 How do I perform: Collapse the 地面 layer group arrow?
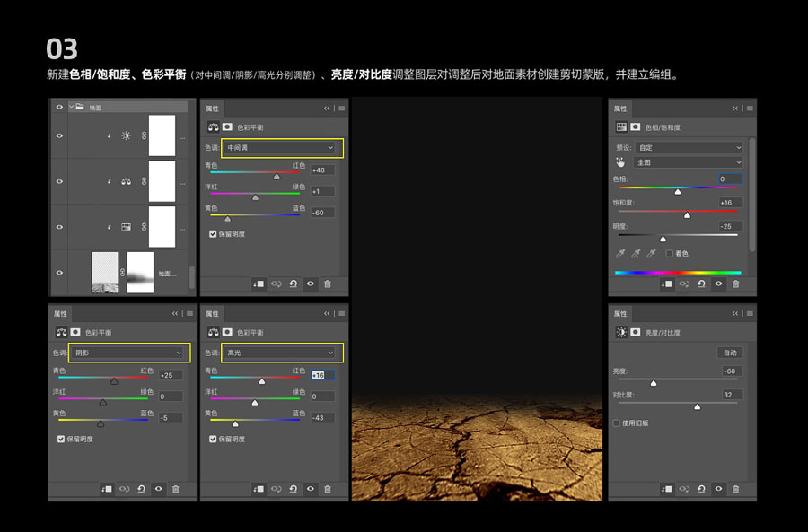click(71, 107)
